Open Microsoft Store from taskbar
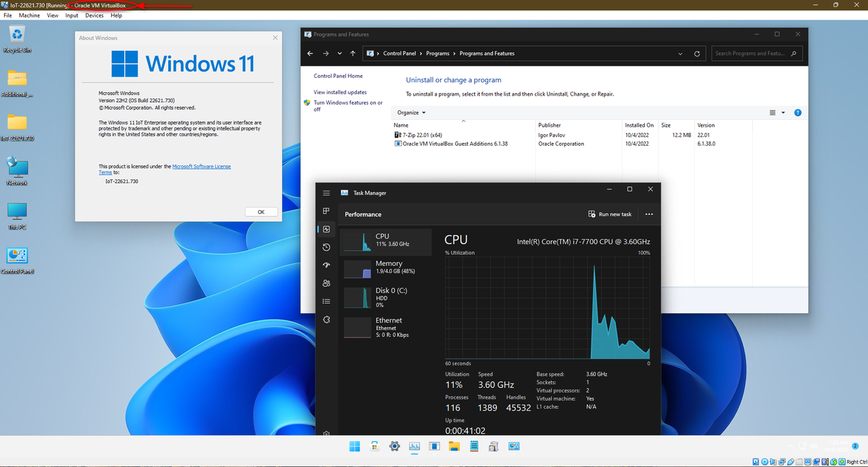Image resolution: width=868 pixels, height=467 pixels. (x=374, y=446)
